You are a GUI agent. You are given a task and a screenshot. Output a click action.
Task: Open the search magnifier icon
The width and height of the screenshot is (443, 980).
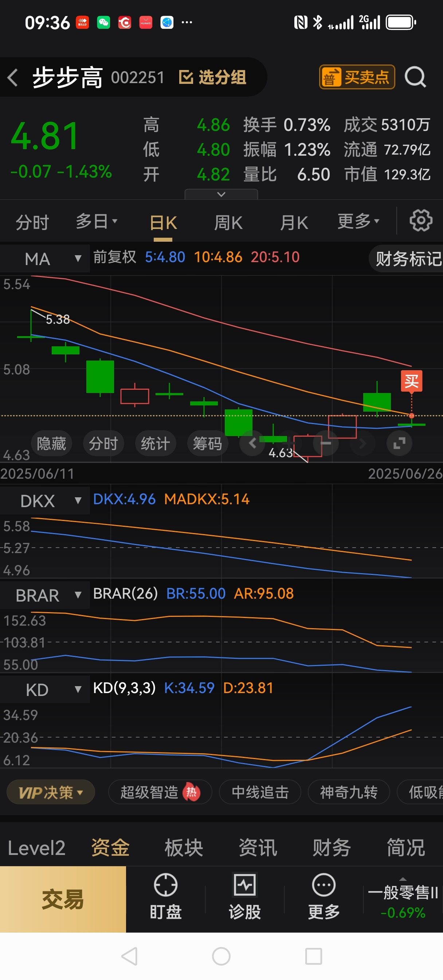(x=415, y=77)
